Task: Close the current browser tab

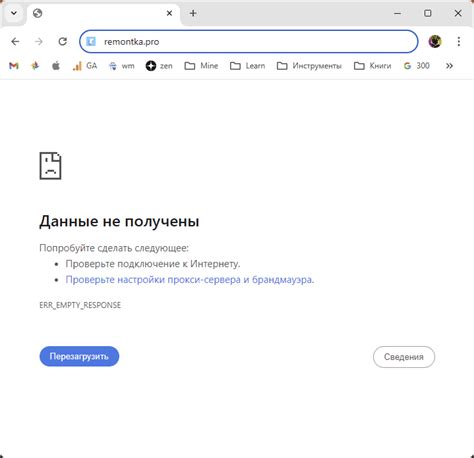Action: pos(169,13)
